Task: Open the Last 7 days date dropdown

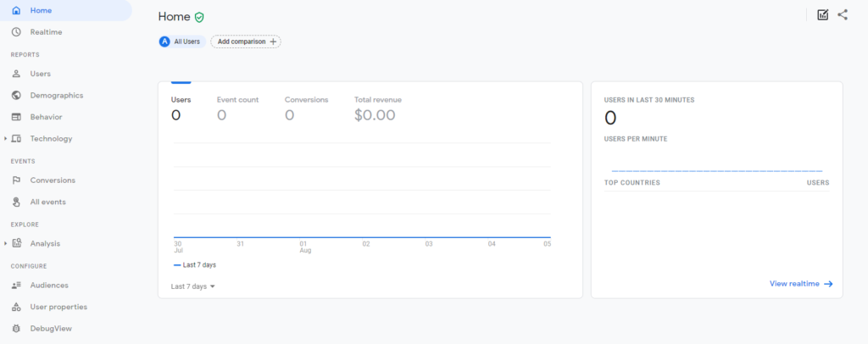Action: (193, 286)
